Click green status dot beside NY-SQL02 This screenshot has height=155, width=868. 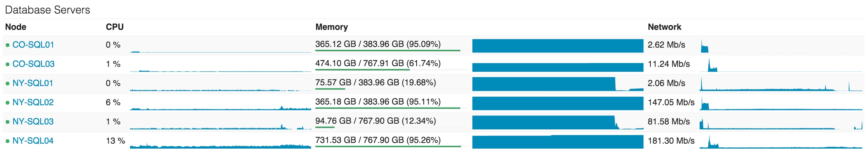click(x=8, y=103)
